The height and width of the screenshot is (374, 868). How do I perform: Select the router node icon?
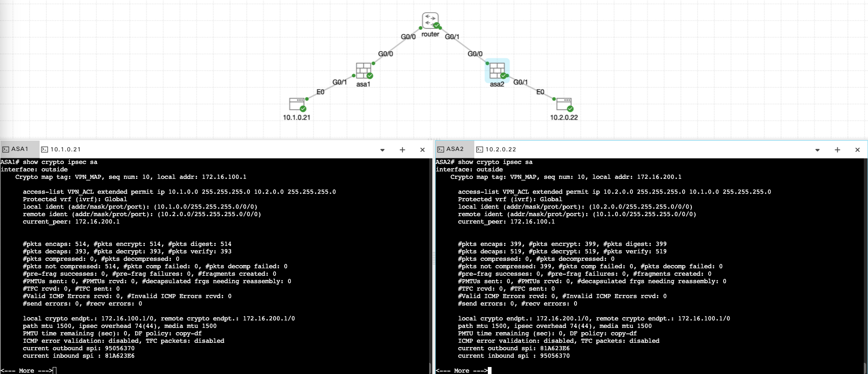[x=430, y=21]
